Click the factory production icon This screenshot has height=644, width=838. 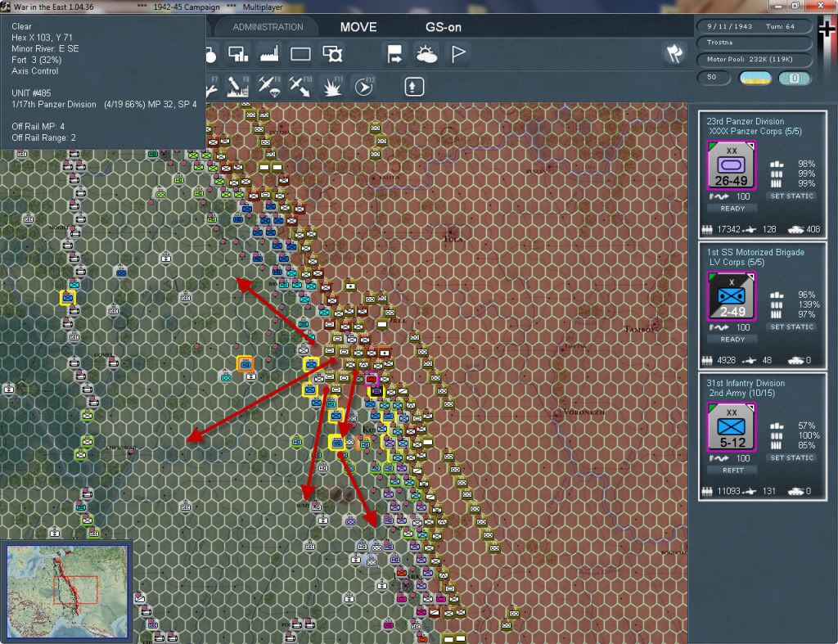coord(269,54)
